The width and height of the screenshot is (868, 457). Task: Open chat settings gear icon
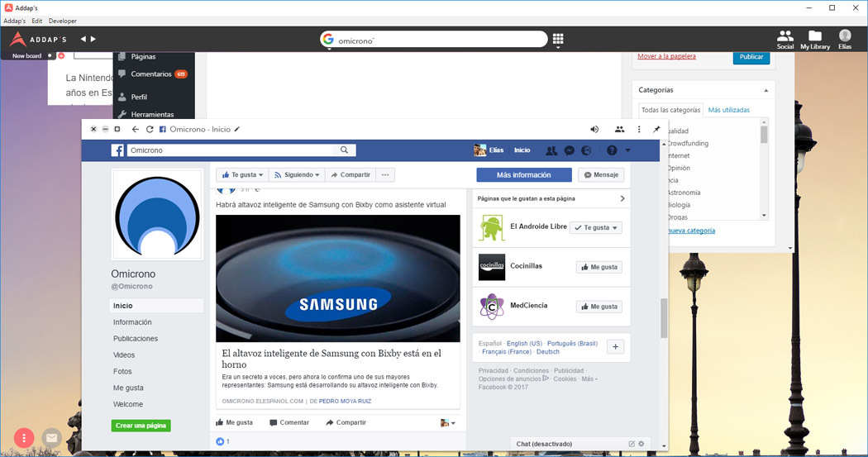point(641,444)
